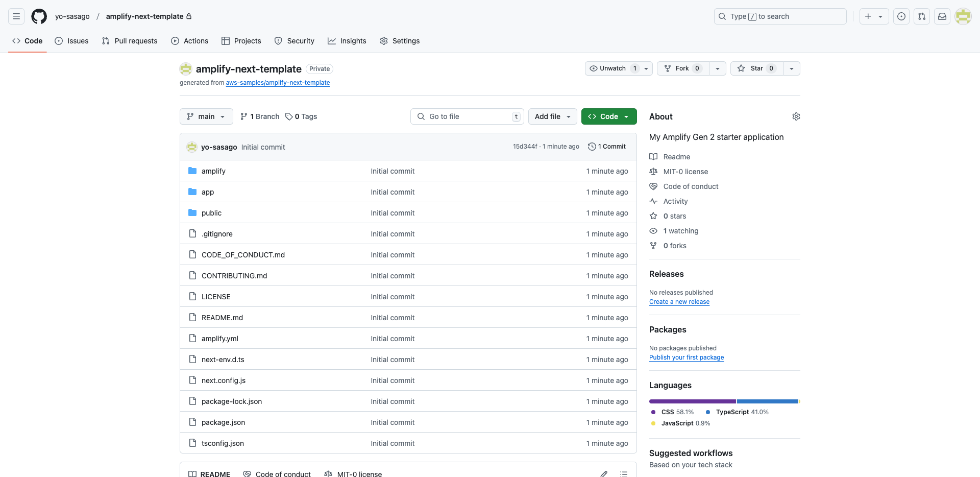Open the Add file dropdown

pyautogui.click(x=553, y=116)
